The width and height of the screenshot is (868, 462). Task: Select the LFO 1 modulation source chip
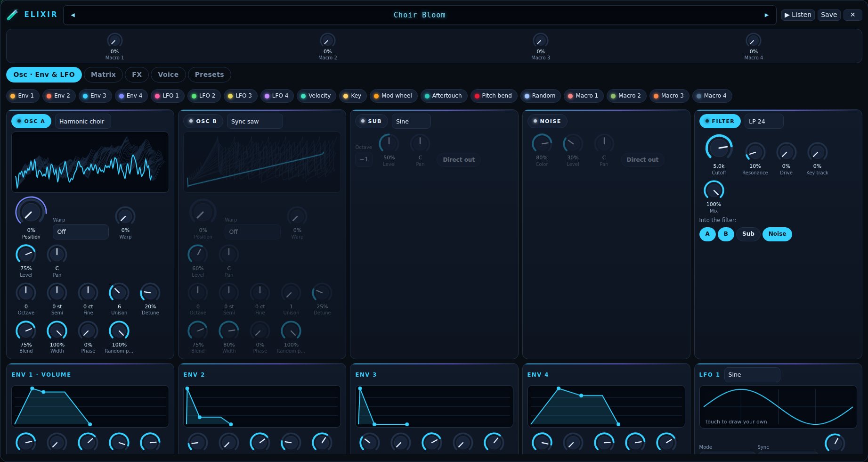tap(167, 96)
